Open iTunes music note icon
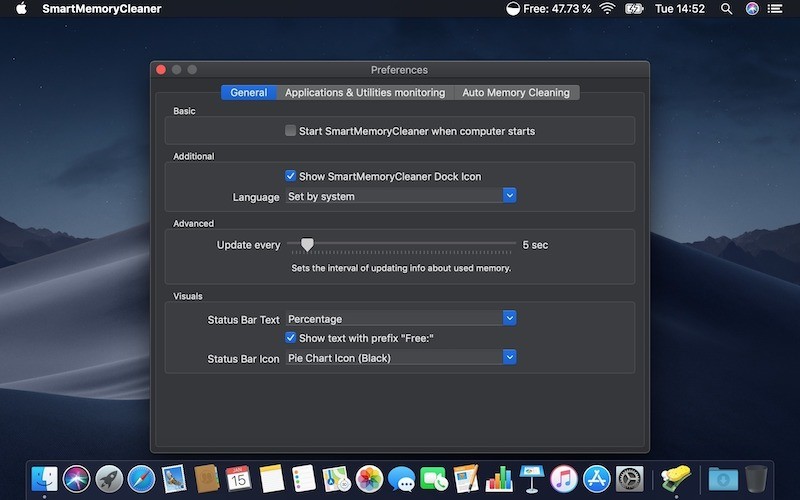This screenshot has height=500, width=800. coord(564,479)
